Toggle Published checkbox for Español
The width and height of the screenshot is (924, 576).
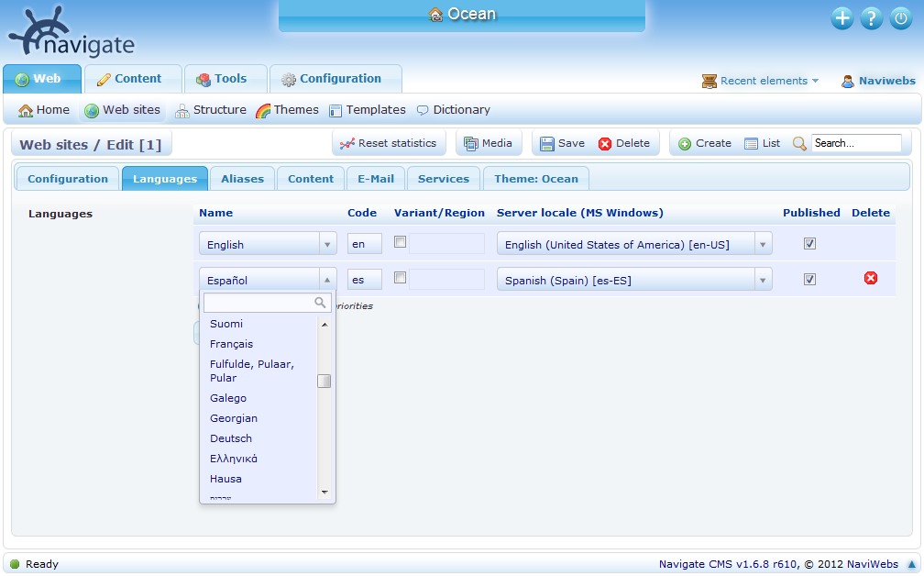809,278
